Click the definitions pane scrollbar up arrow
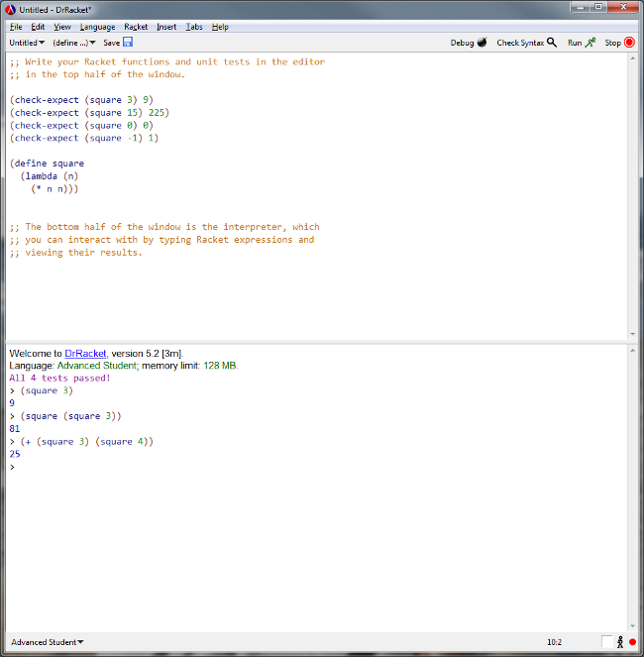644x657 pixels. pos(633,60)
